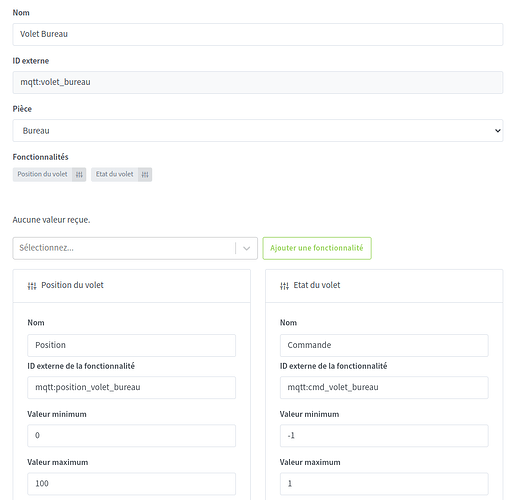Click the ID externe field mqtt:volet_bureau
511x500 pixels.
(258, 82)
